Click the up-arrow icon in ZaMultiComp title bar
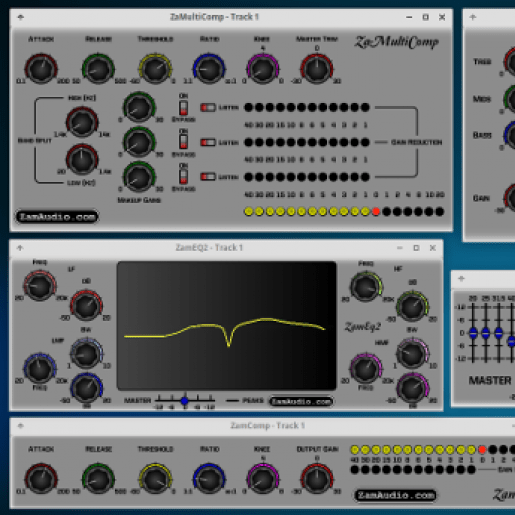 point(21,17)
